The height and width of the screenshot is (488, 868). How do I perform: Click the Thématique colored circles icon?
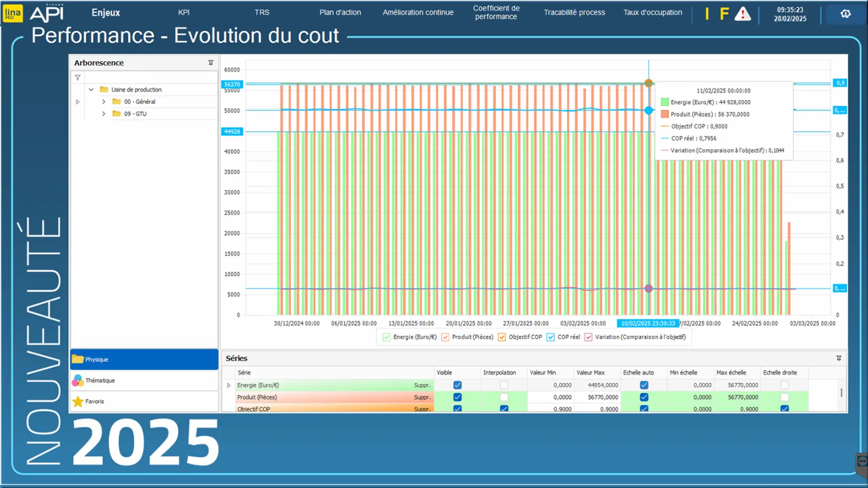[78, 381]
